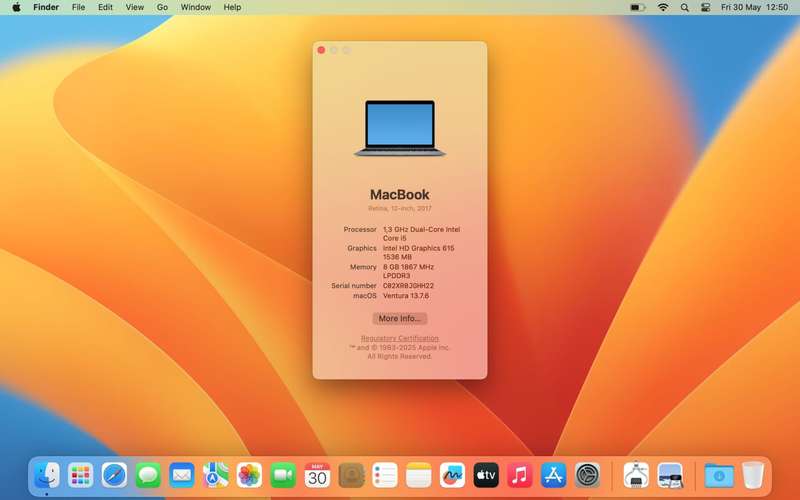Open the Wi-Fi menu

(663, 7)
